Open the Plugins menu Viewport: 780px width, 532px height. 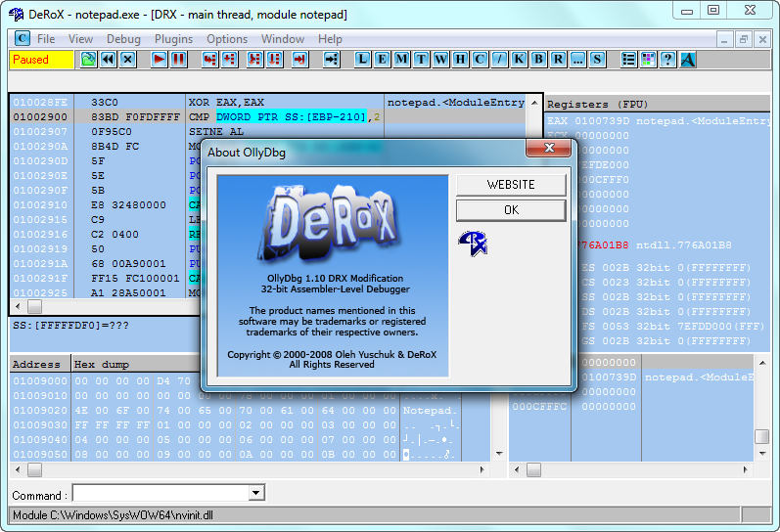click(173, 39)
